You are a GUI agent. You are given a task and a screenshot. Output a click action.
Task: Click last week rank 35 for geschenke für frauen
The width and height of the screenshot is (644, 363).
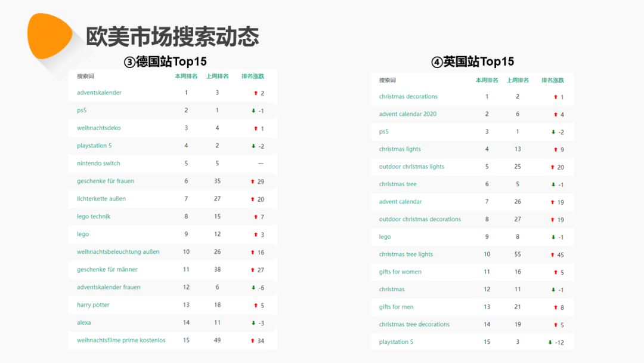tap(217, 181)
